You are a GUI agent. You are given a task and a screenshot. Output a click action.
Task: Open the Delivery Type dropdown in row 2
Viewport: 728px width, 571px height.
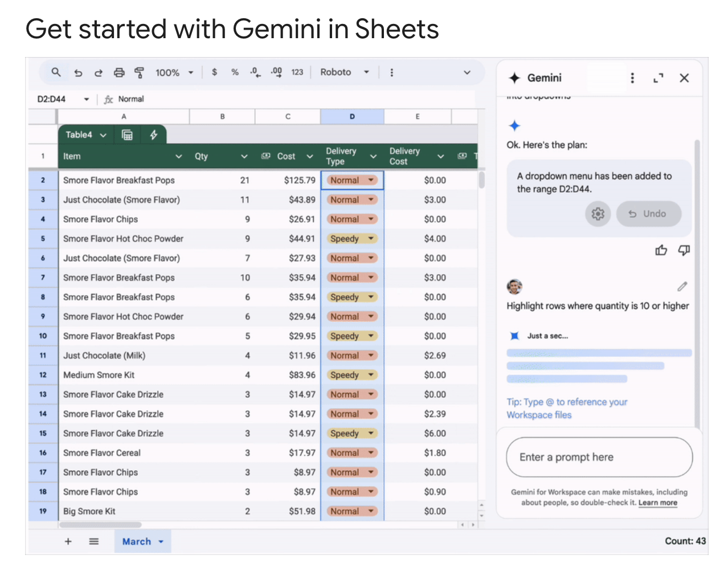371,180
